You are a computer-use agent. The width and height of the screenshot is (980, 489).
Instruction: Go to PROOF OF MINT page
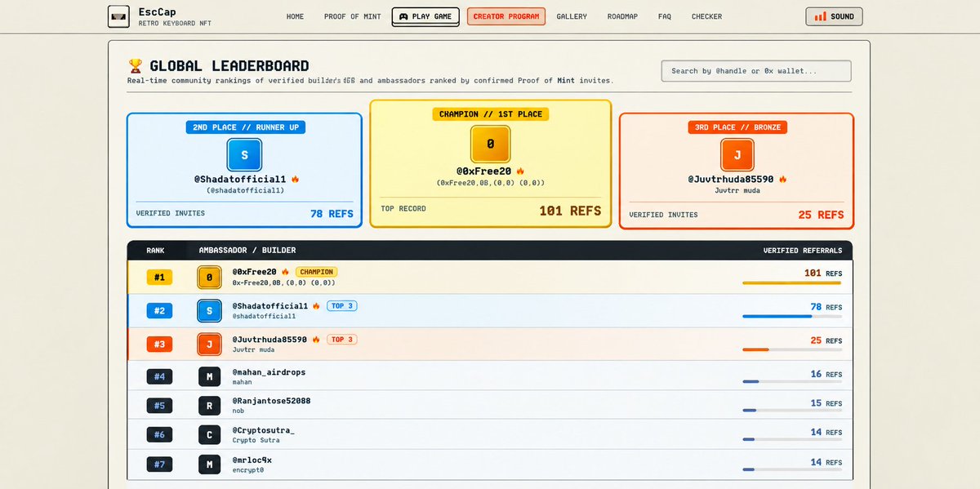(352, 16)
